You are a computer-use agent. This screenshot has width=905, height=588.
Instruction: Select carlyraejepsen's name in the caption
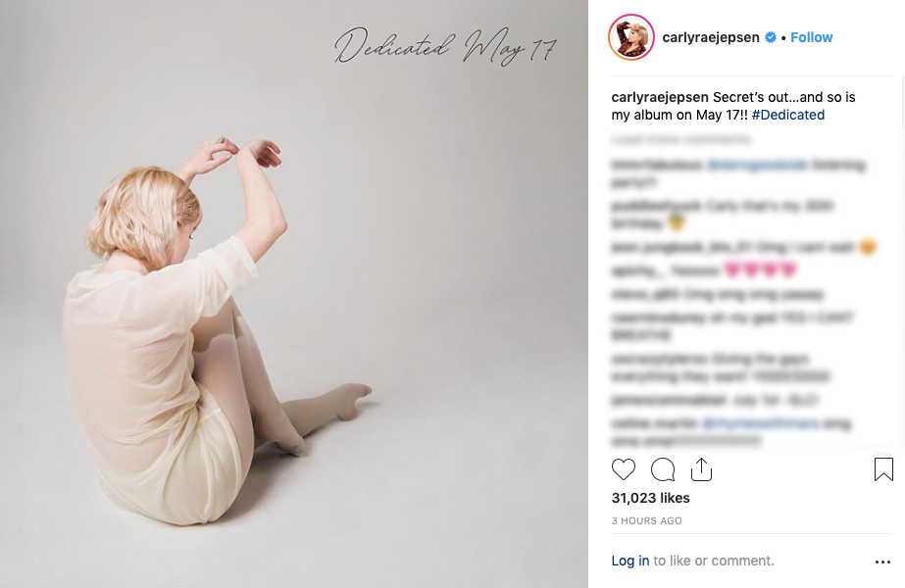click(x=660, y=98)
